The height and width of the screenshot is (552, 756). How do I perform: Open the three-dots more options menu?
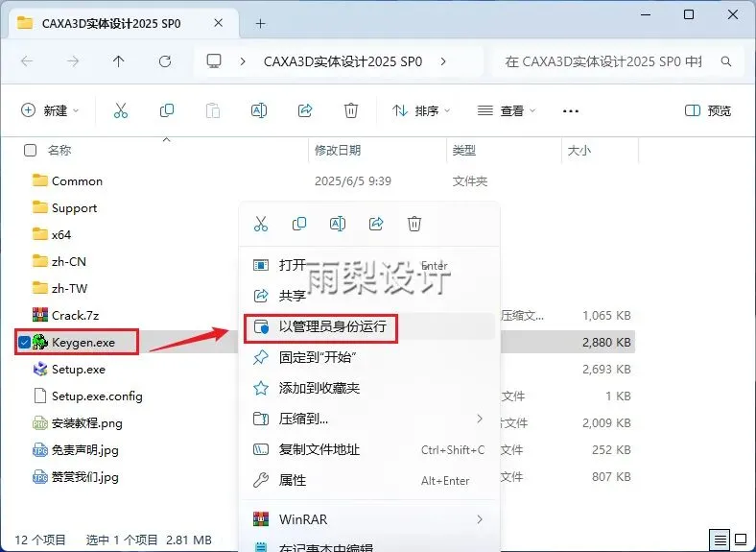[x=571, y=111]
